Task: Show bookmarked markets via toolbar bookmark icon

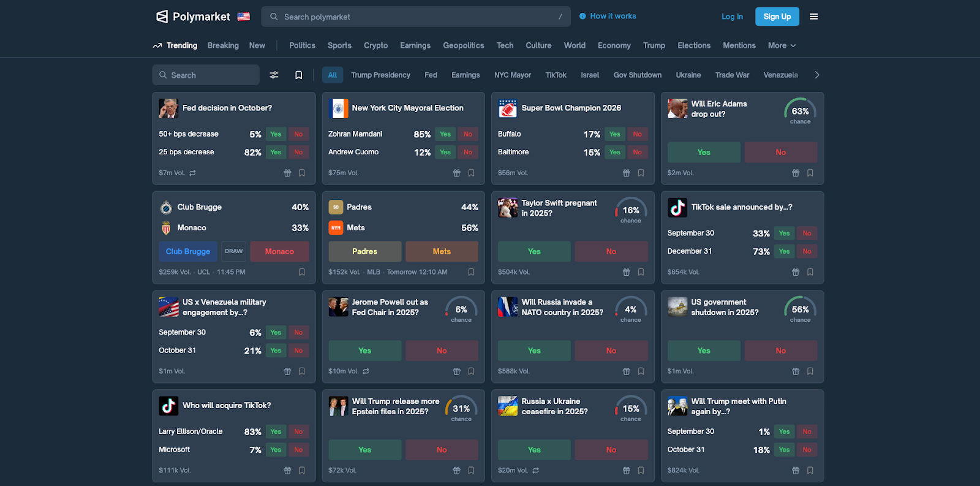Action: tap(299, 75)
